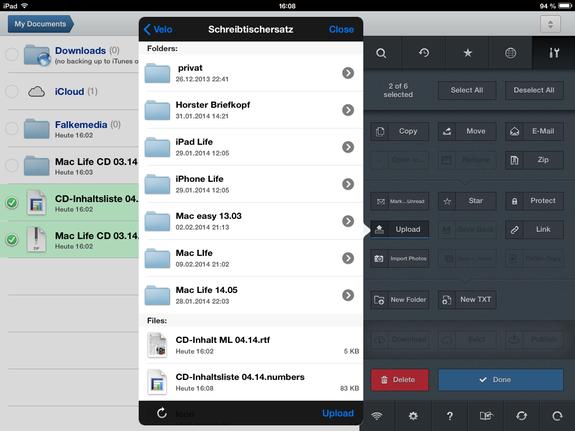
Task: Open the search magnifier tab
Action: pyautogui.click(x=381, y=54)
